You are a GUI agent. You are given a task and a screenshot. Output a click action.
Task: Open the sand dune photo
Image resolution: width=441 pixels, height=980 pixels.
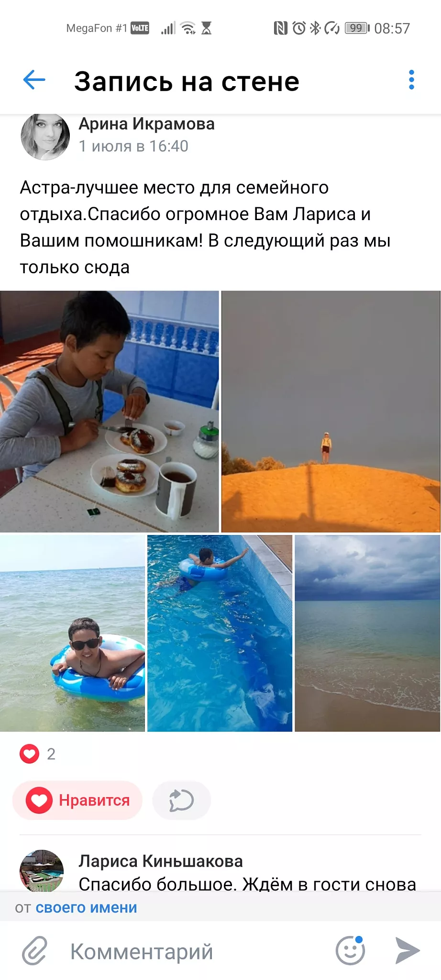coord(331,412)
